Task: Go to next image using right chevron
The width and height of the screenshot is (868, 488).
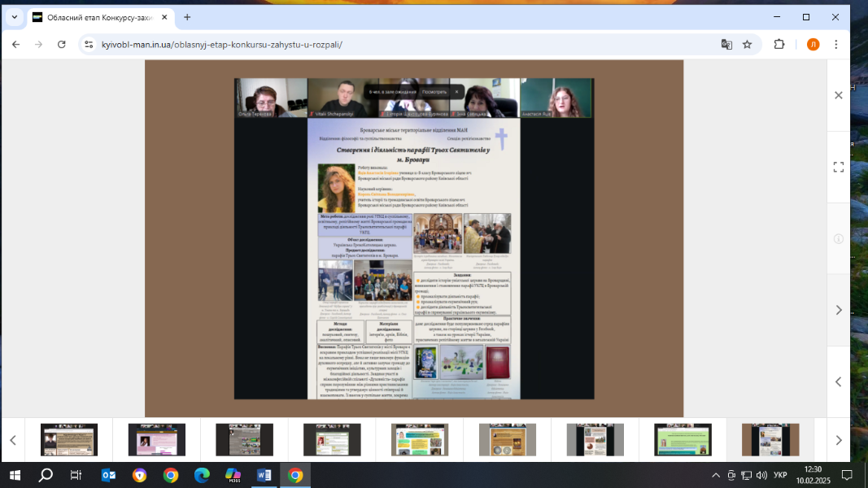Action: coord(839,310)
